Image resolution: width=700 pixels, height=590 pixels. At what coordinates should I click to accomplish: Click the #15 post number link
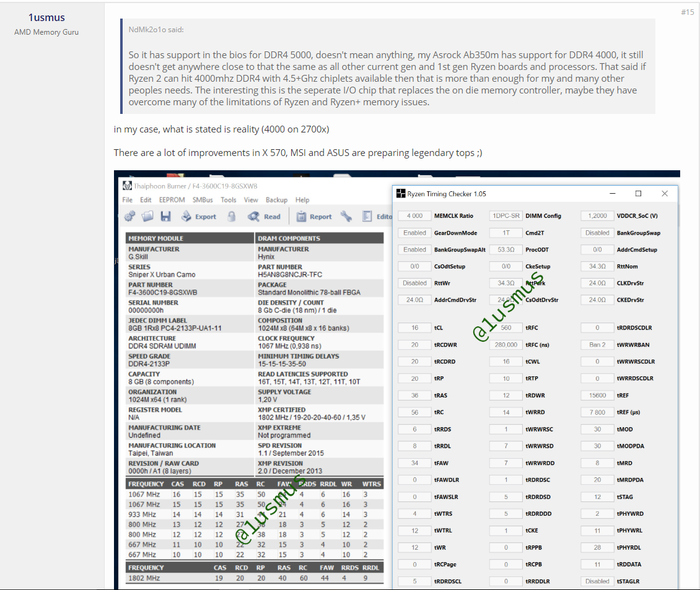click(x=688, y=12)
